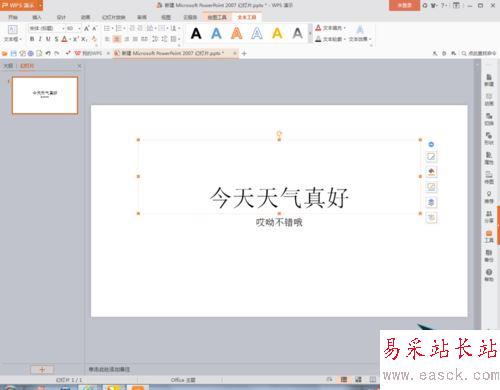Click the Backup icon in right sidebar
Image resolution: width=500 pixels, height=390 pixels.
pyautogui.click(x=489, y=256)
